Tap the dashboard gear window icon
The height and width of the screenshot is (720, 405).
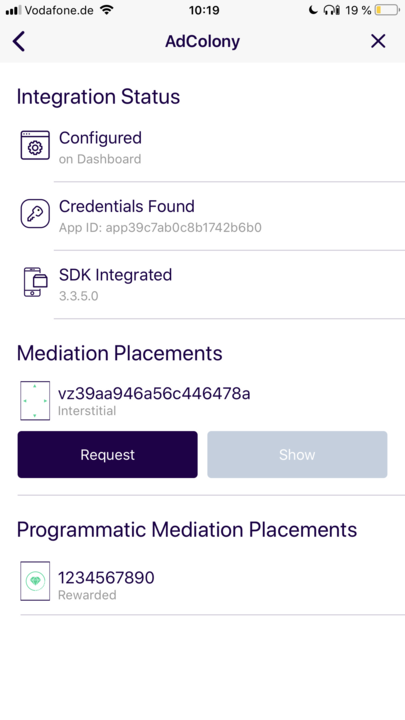coord(35,146)
